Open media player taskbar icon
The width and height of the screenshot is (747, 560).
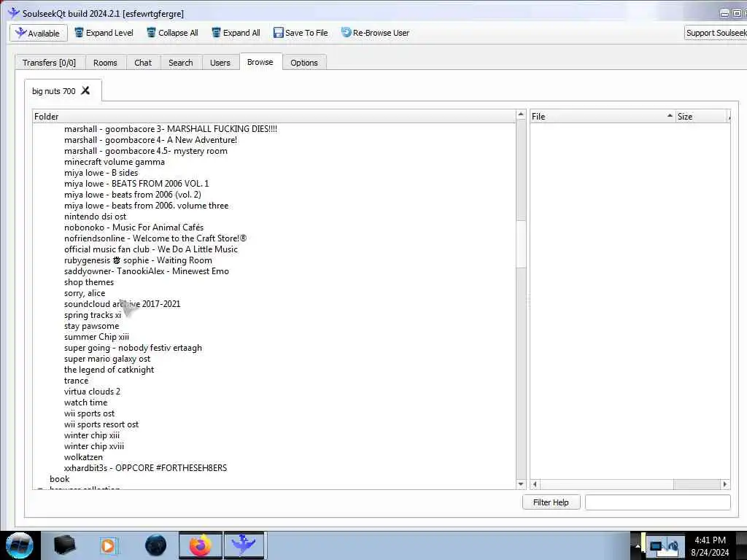[x=108, y=545]
